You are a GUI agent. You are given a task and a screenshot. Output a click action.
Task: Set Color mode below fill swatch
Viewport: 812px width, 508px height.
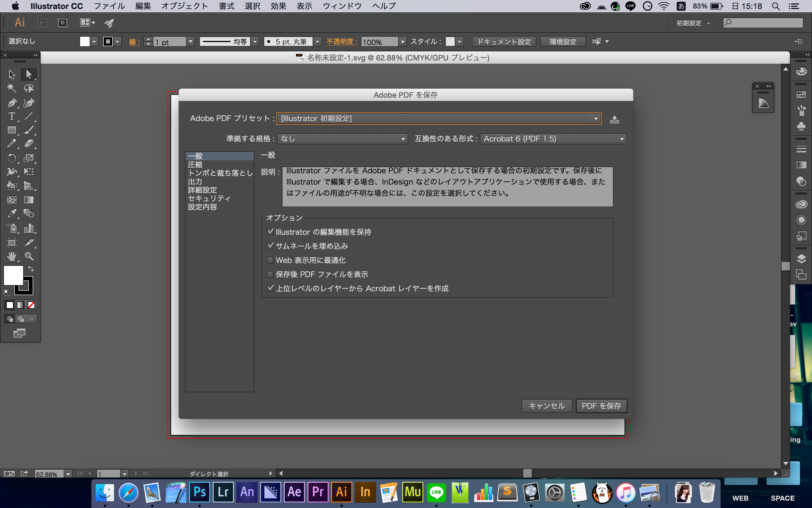click(10, 305)
